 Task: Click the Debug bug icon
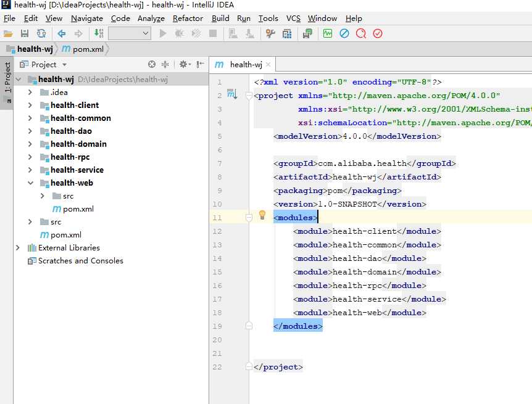[180, 33]
